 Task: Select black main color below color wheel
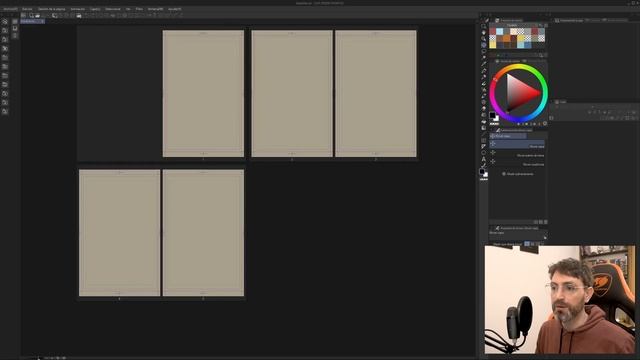(x=492, y=115)
